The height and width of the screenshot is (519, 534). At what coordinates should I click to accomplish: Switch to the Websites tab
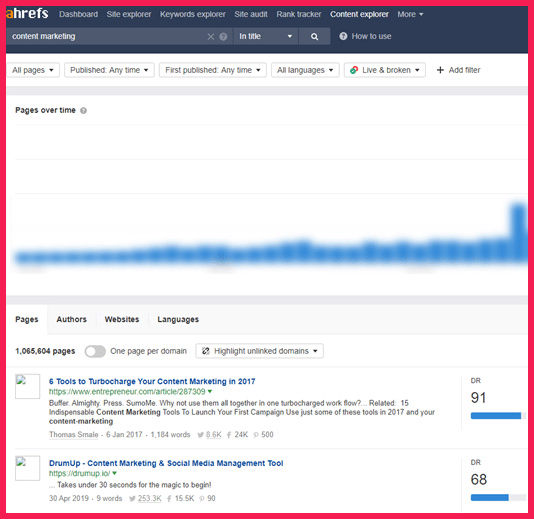(x=122, y=319)
